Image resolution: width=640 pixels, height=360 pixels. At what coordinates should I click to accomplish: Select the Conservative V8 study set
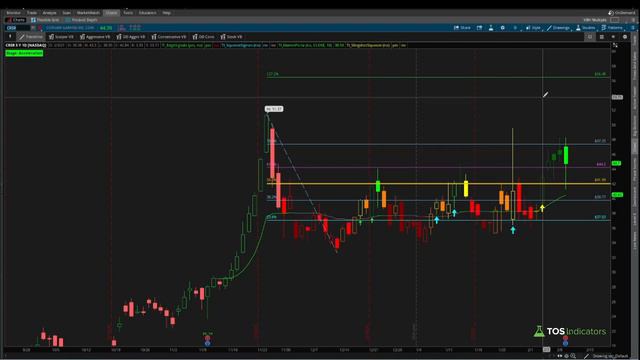169,37
